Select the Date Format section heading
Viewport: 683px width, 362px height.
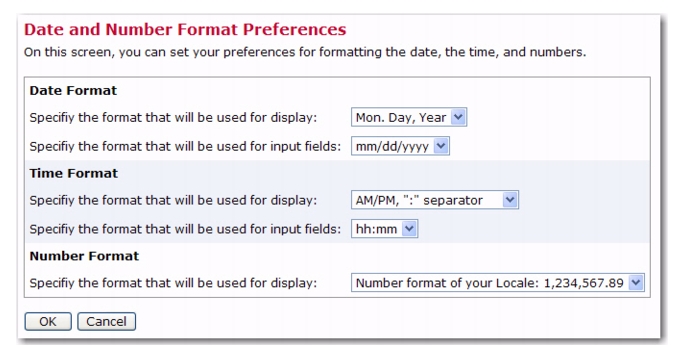(73, 91)
